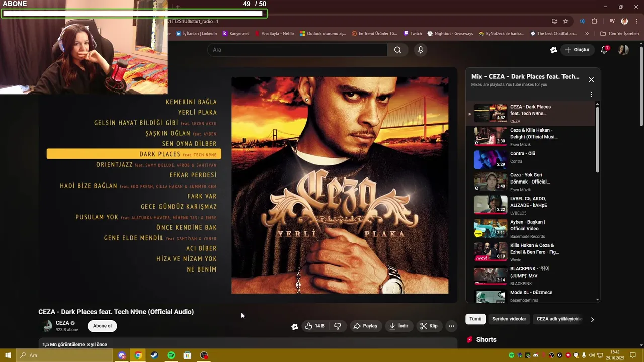
Task: Subscribe with the Abone ol button
Action: [102, 326]
